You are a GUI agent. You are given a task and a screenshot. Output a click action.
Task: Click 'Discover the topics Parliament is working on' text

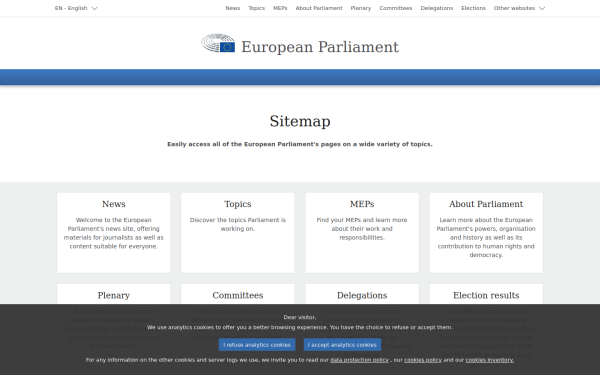coord(238,224)
